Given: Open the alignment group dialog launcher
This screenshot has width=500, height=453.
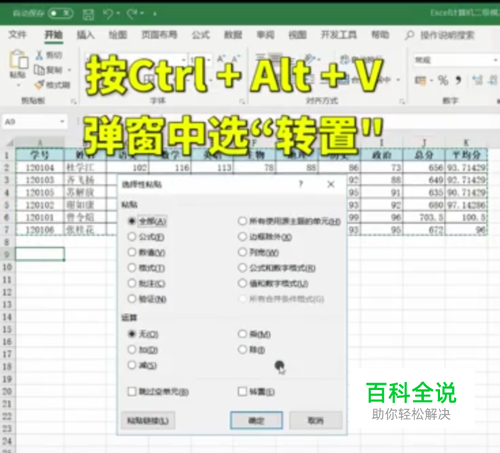Looking at the screenshot, I should coord(402,101).
